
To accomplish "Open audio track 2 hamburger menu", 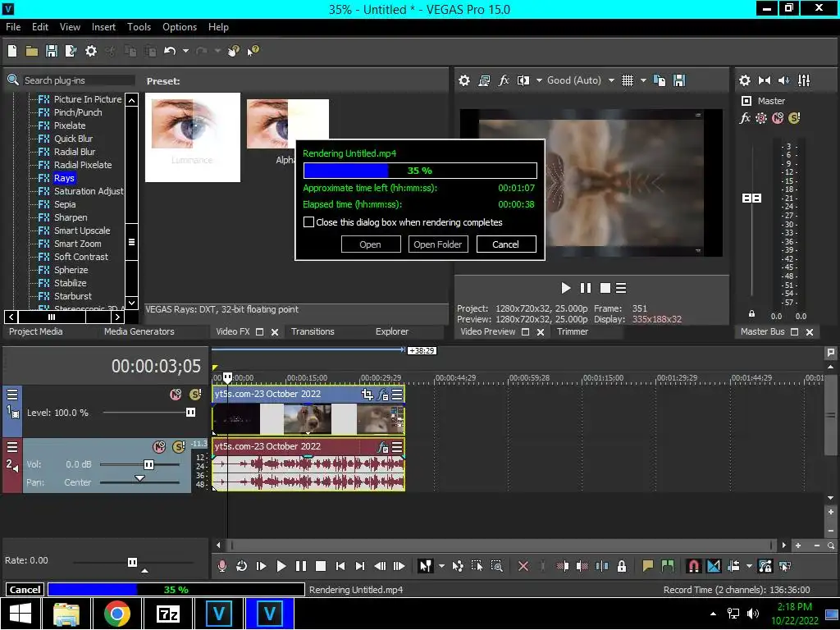I will click(x=11, y=447).
